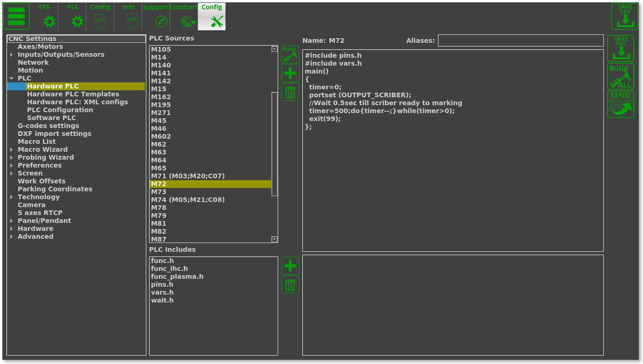Open pins.h from PLC Includes list
Viewport: 643px width, 364px height.
(162, 284)
